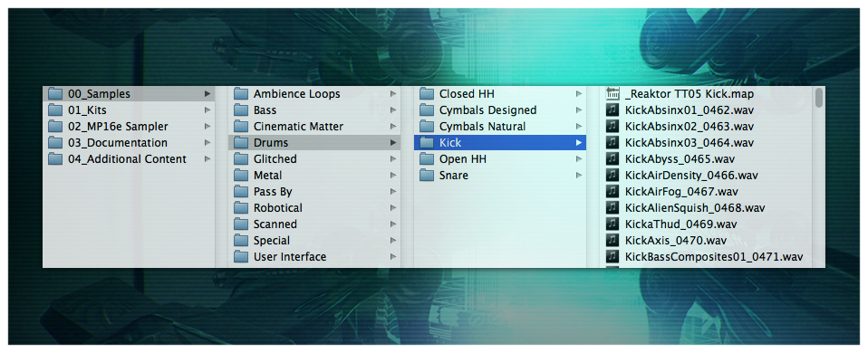Expand Snare using its disclosure arrow
This screenshot has width=868, height=353.
[x=579, y=176]
